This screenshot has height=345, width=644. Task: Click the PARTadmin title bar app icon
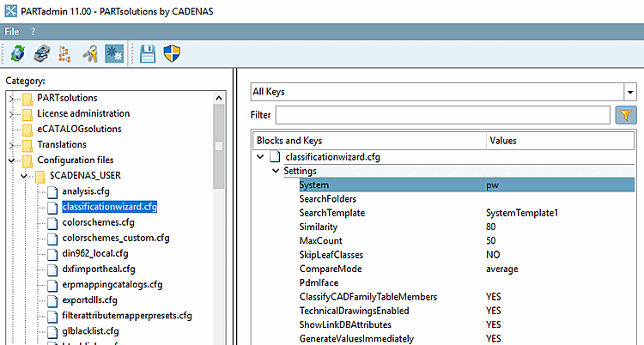(x=10, y=10)
